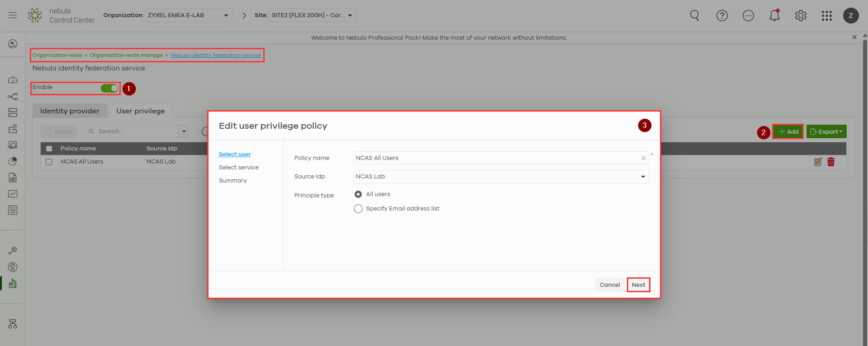Open the line graph monitor sidebar icon
Image resolution: width=868 pixels, height=346 pixels.
coord(13,194)
